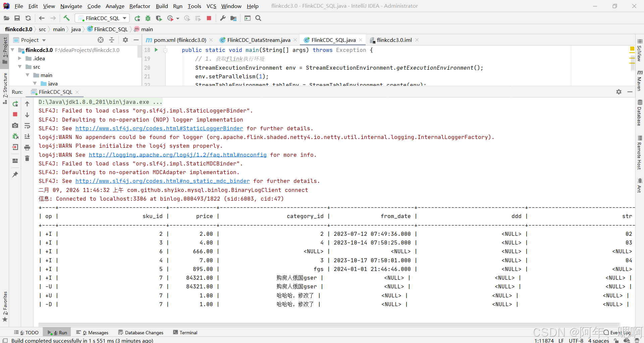This screenshot has height=343, width=644.
Task: Navigate back with the left arrow icon
Action: [42, 18]
